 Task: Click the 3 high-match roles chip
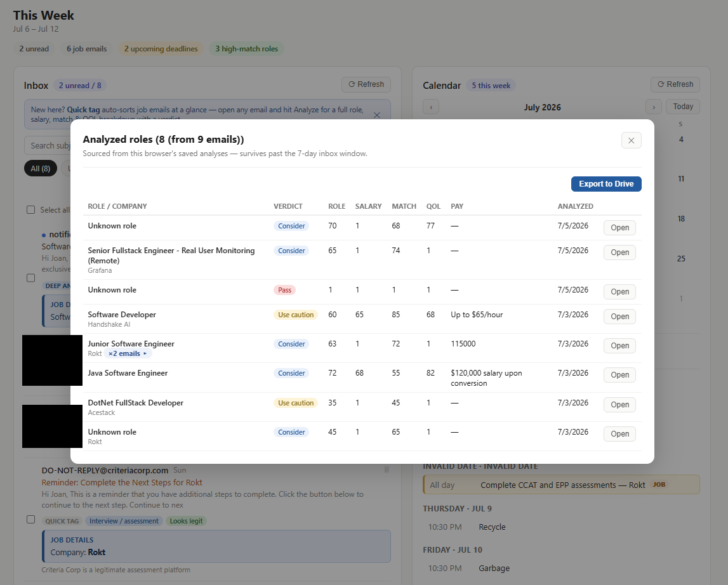tap(246, 49)
